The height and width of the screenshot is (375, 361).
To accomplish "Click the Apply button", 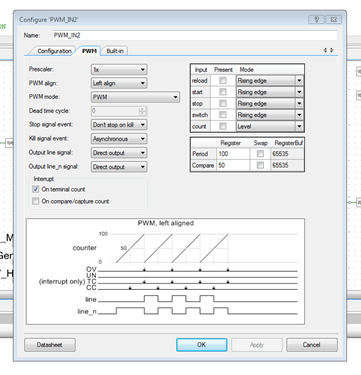I will click(257, 345).
